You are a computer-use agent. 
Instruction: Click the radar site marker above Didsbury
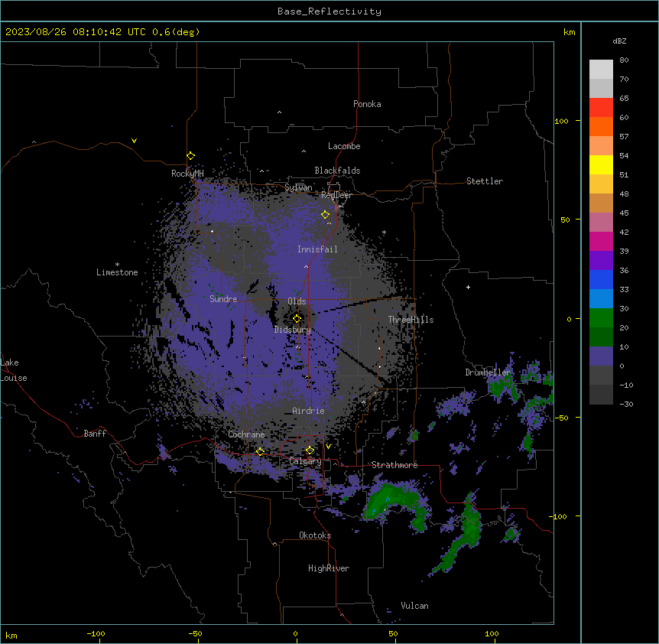coord(297,318)
